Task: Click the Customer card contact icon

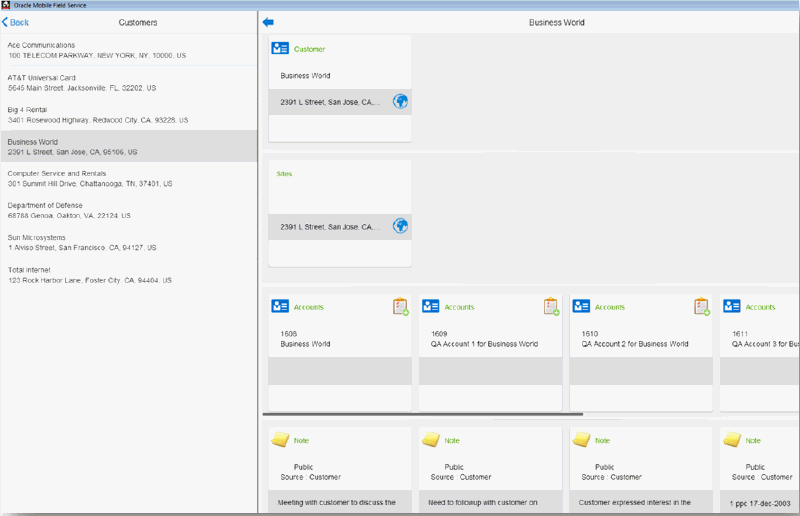Action: point(280,48)
